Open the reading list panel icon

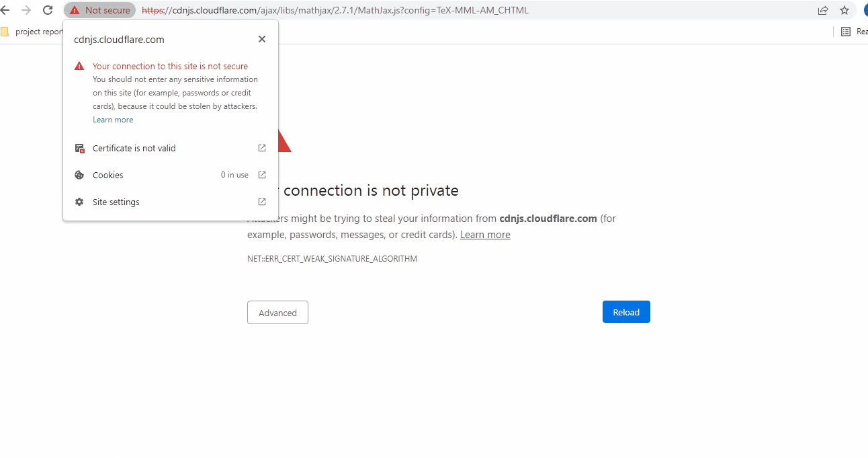point(845,31)
